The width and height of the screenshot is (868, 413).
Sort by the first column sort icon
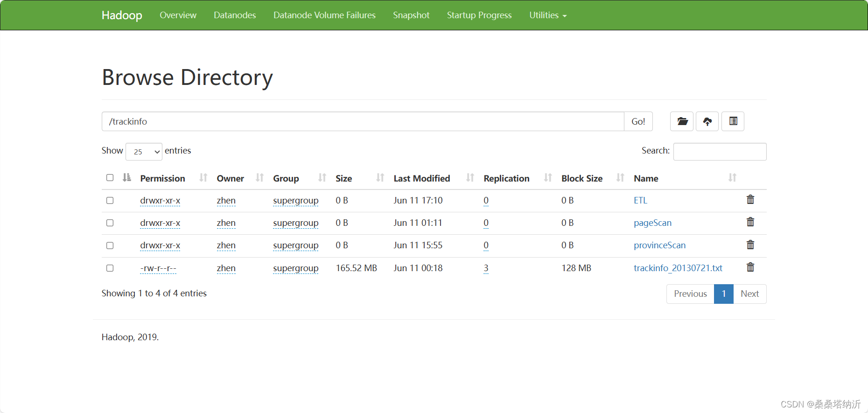[x=127, y=177]
